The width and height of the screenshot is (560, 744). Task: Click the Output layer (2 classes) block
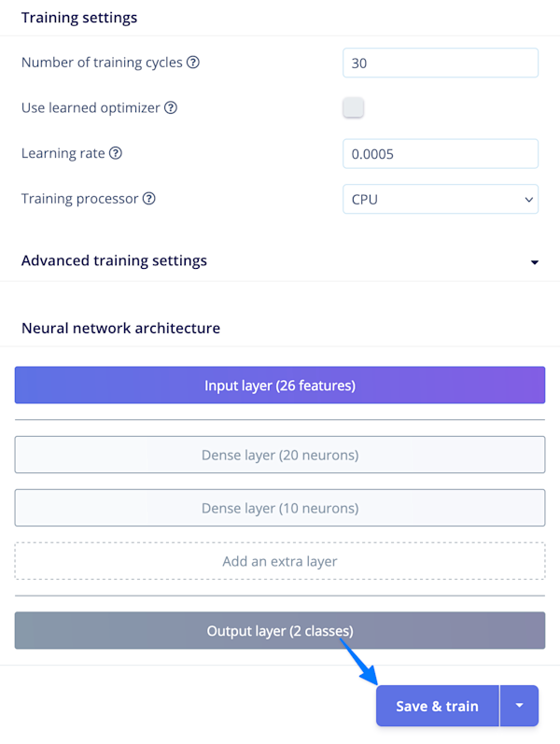tap(280, 631)
